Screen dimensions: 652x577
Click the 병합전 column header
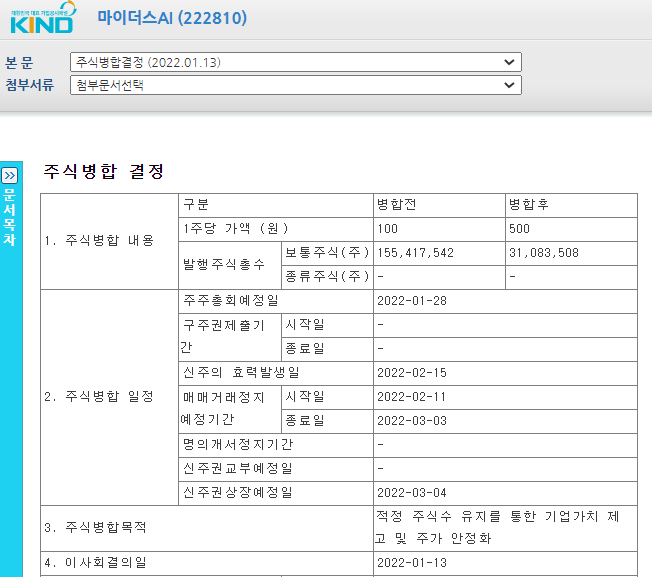point(397,205)
